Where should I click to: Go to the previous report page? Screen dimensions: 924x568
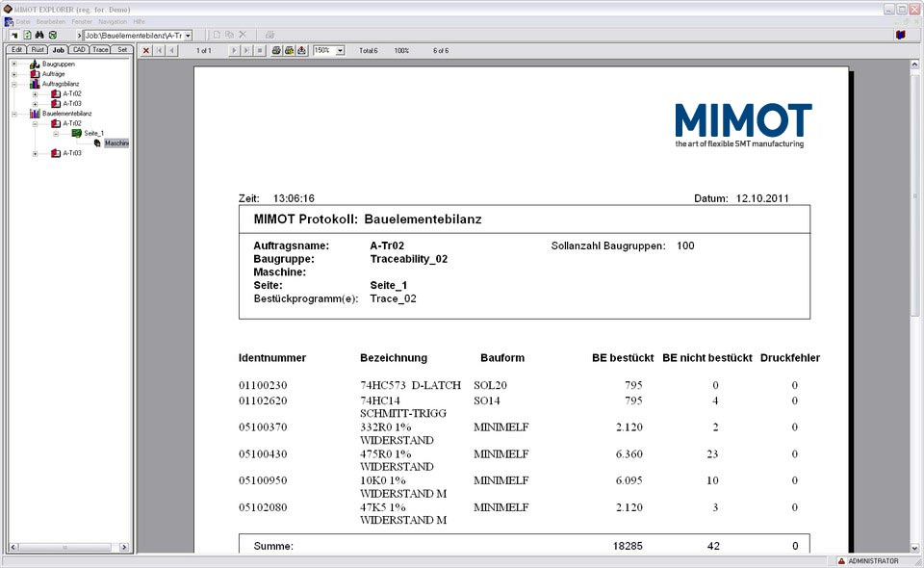coord(172,51)
